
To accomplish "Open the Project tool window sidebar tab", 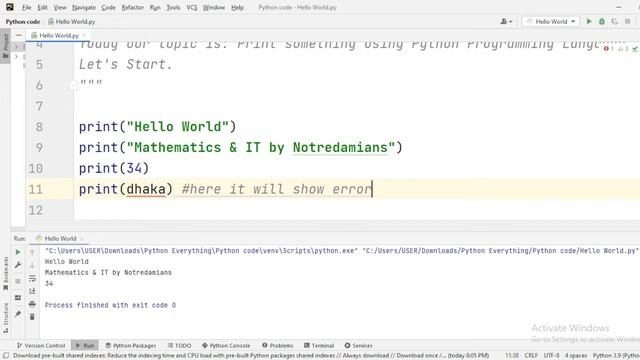I will pos(5,46).
